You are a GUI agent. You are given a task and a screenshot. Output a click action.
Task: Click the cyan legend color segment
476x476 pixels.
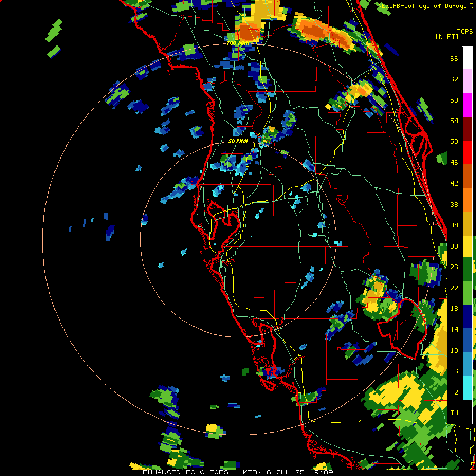pos(467,388)
